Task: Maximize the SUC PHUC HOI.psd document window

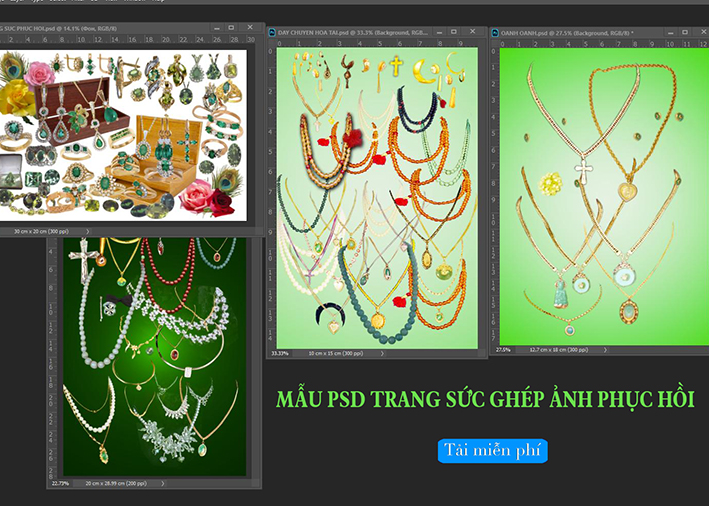Action: coord(231,28)
